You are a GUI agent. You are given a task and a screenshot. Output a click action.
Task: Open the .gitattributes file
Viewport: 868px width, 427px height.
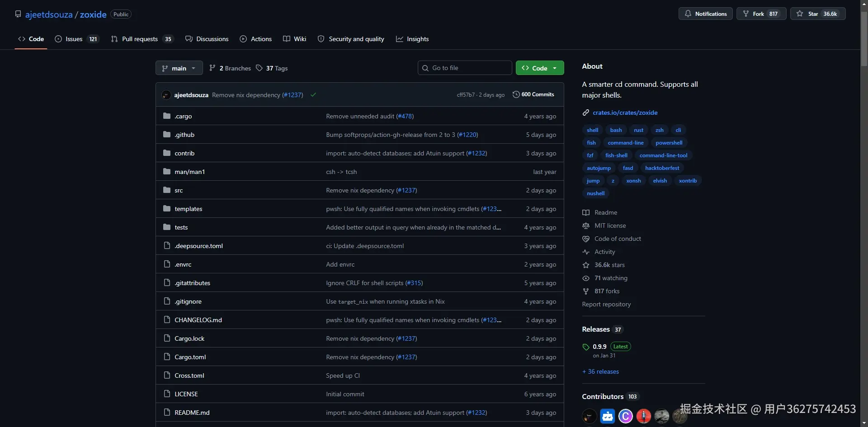193,283
